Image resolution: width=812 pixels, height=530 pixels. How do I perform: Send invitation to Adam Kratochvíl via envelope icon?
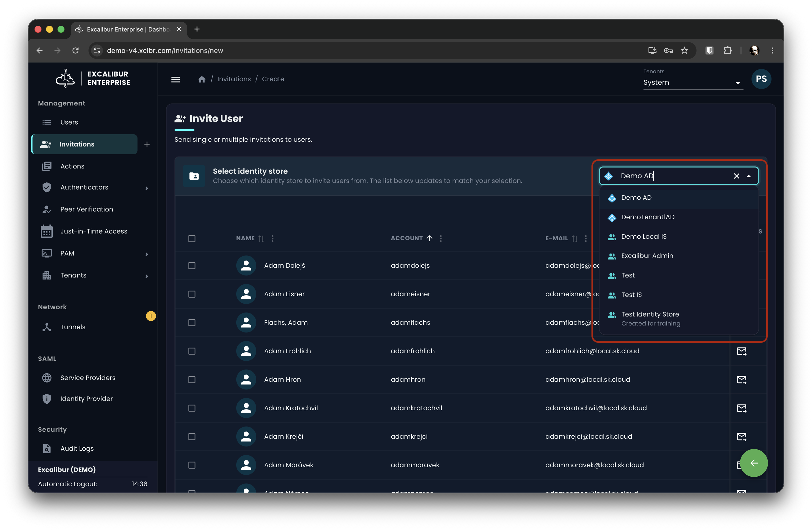(741, 408)
